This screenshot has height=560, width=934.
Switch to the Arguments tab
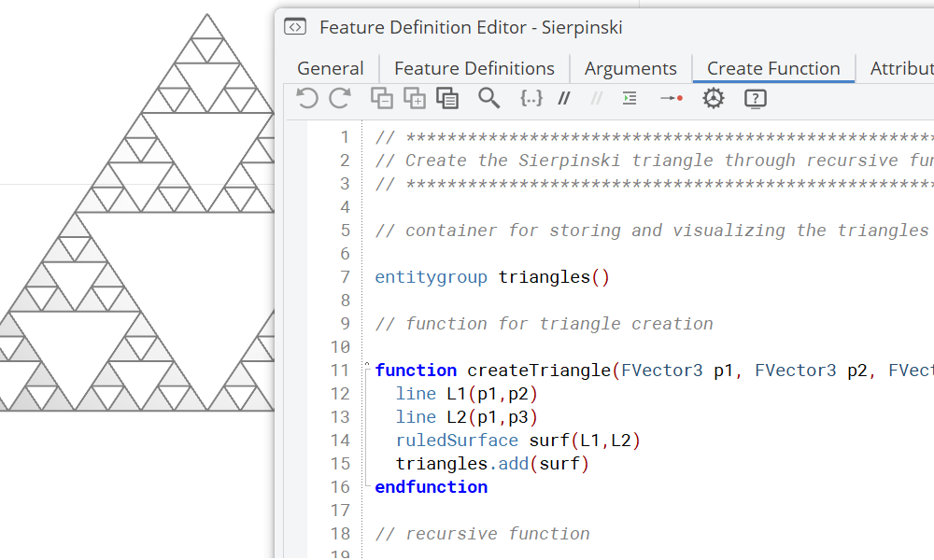tap(630, 68)
